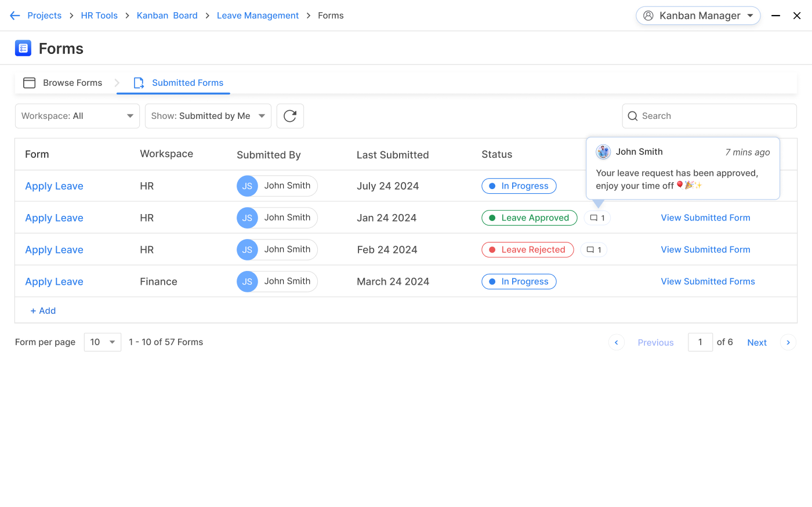Click the previous page chevron icon
Image resolution: width=812 pixels, height=507 pixels.
(x=617, y=342)
